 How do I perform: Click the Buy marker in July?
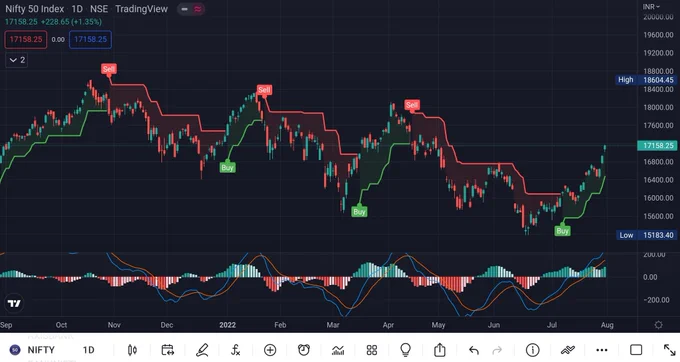[562, 231]
